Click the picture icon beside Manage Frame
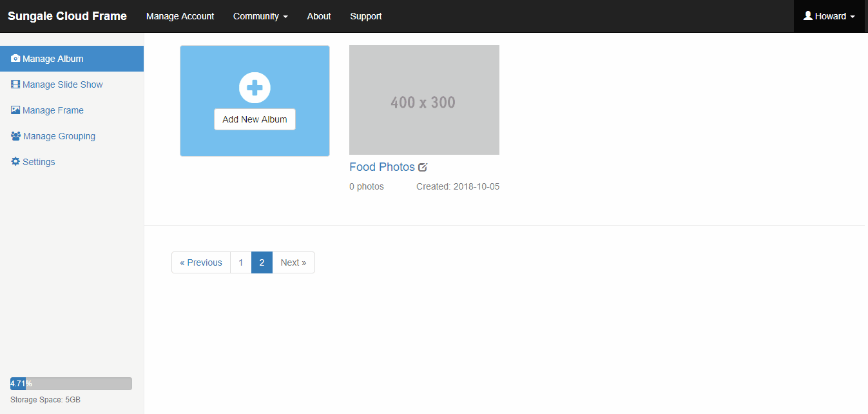868x414 pixels. [15, 110]
